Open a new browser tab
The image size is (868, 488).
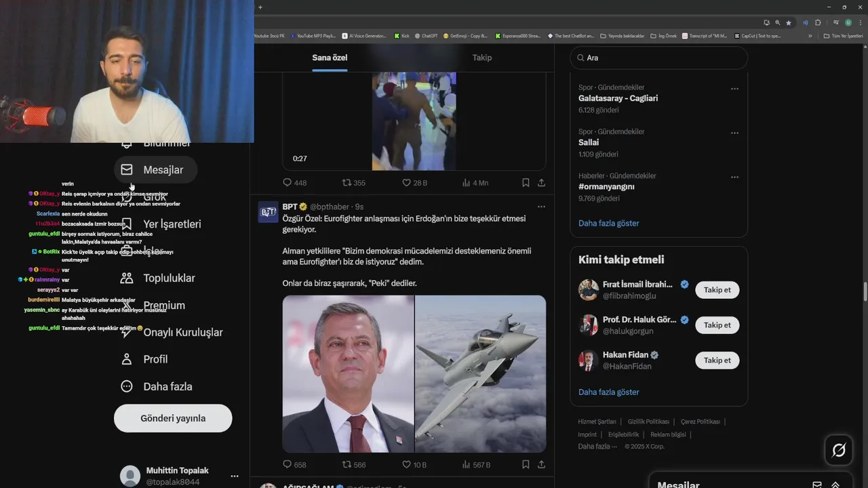click(x=260, y=7)
